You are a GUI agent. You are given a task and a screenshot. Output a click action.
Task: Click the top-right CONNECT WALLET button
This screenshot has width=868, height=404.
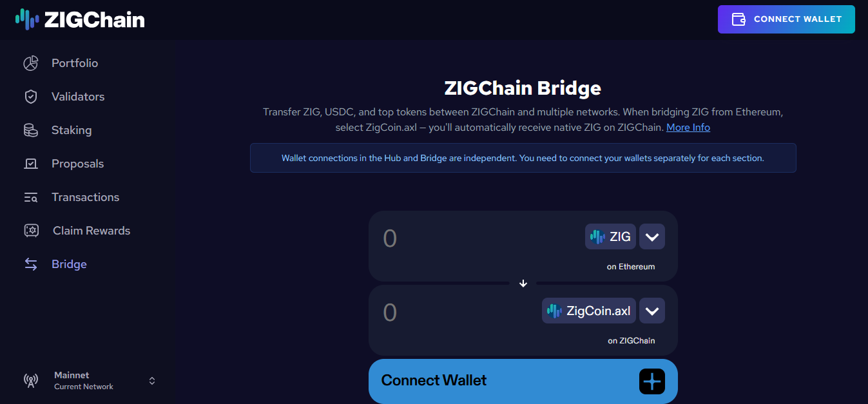pyautogui.click(x=786, y=19)
